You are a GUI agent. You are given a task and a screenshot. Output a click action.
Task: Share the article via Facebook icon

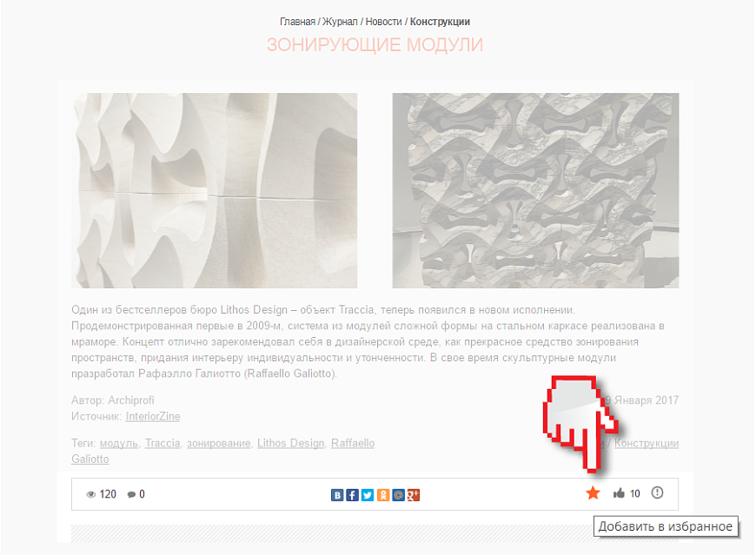coord(353,495)
